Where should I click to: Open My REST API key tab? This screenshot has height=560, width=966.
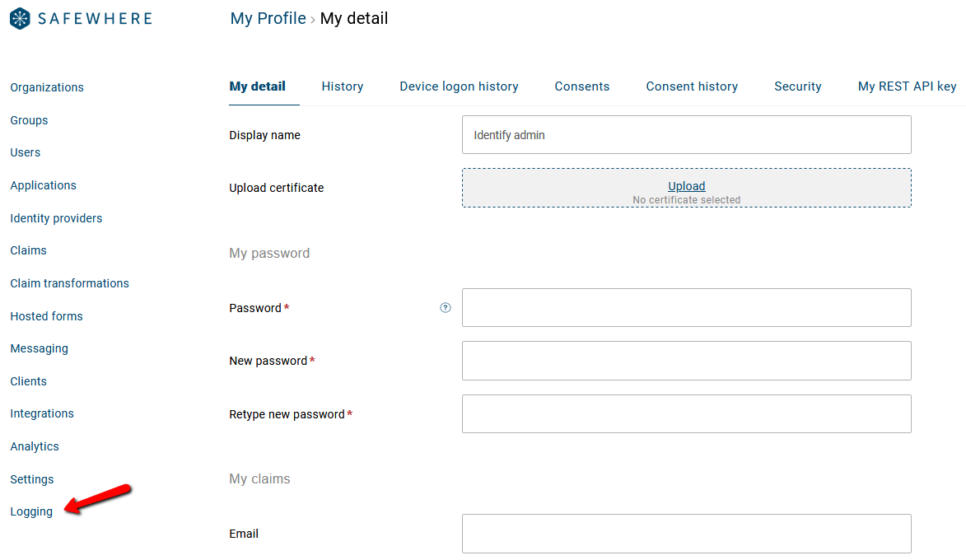click(907, 86)
